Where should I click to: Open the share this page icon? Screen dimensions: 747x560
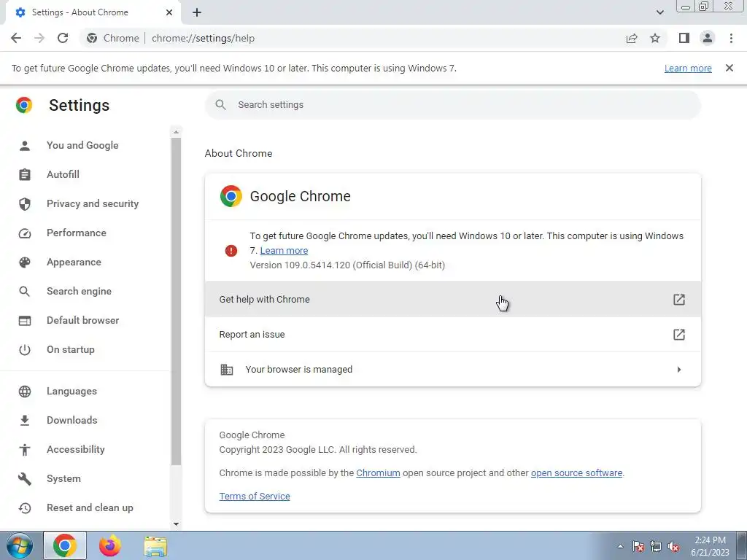[x=632, y=38]
